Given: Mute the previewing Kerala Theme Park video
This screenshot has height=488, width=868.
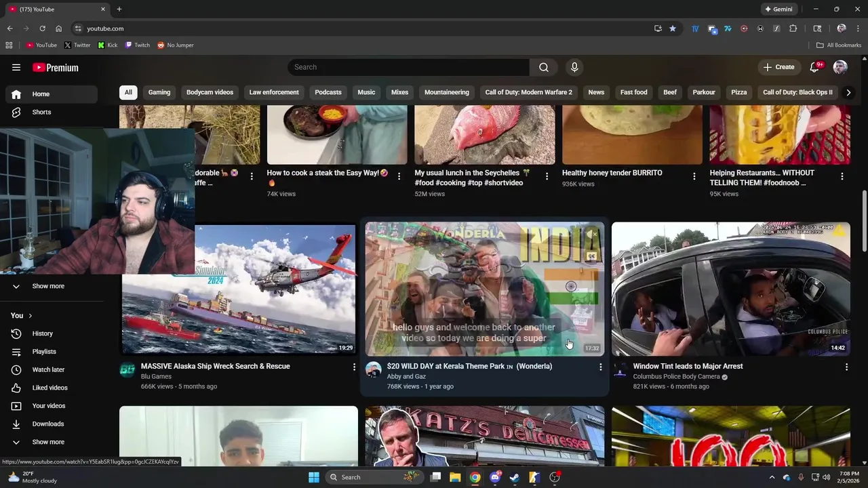Looking at the screenshot, I should (x=592, y=235).
